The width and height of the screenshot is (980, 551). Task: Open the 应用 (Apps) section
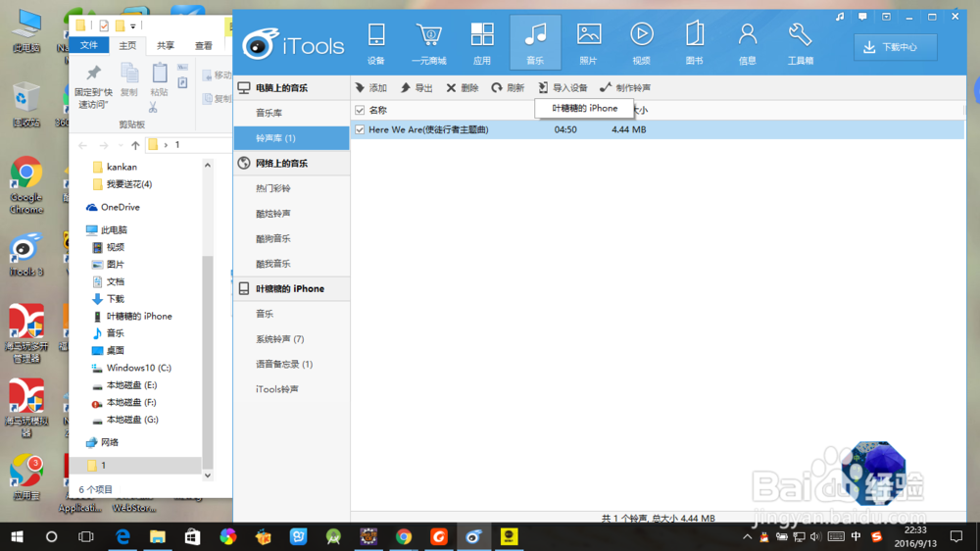(x=482, y=43)
